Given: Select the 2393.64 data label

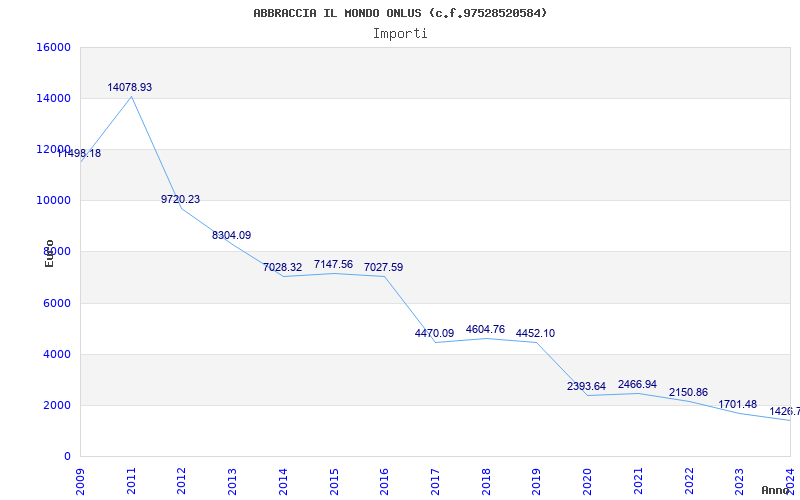Looking at the screenshot, I should tap(586, 386).
